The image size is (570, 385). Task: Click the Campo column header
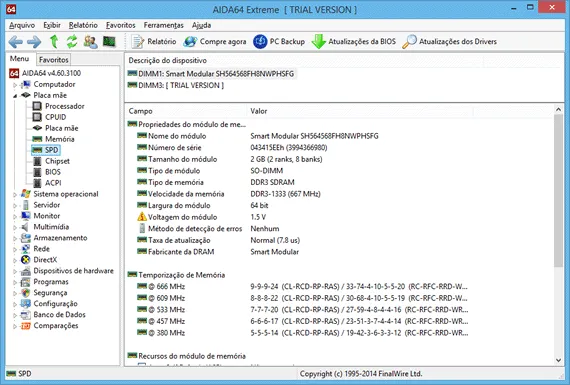point(186,111)
